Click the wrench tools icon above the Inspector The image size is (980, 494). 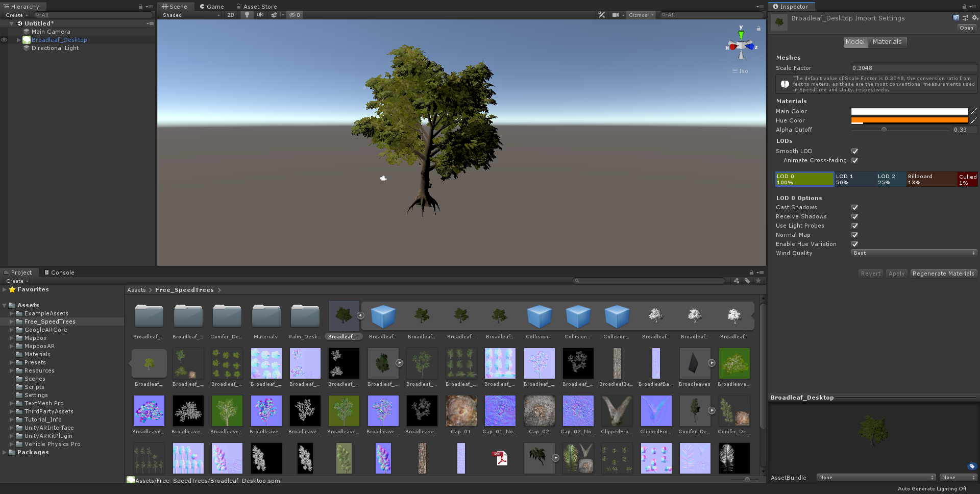(602, 15)
